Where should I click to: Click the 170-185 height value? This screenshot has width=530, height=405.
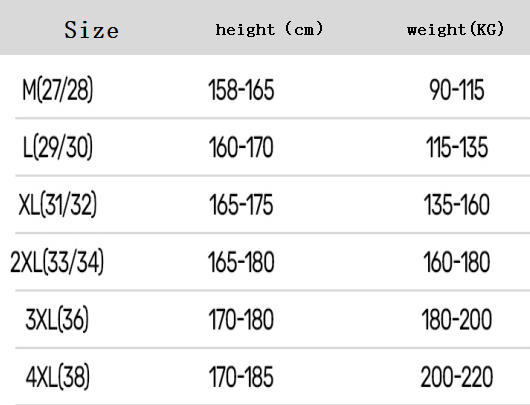click(x=241, y=377)
